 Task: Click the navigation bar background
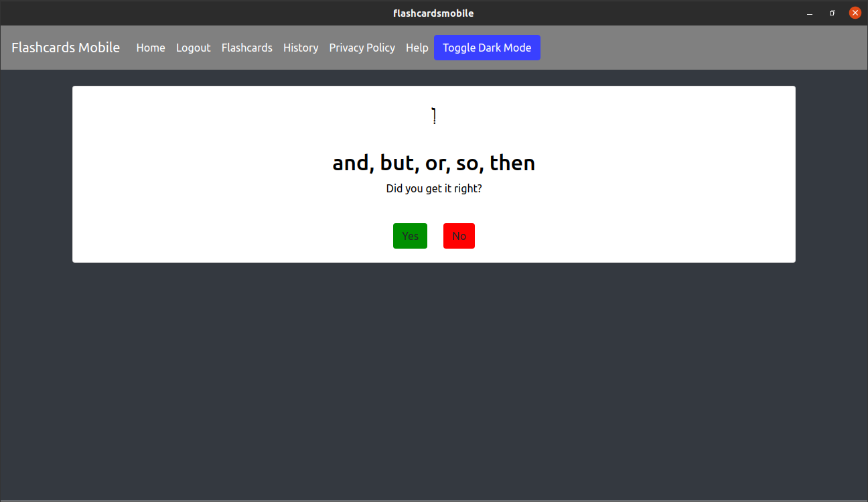(670, 48)
